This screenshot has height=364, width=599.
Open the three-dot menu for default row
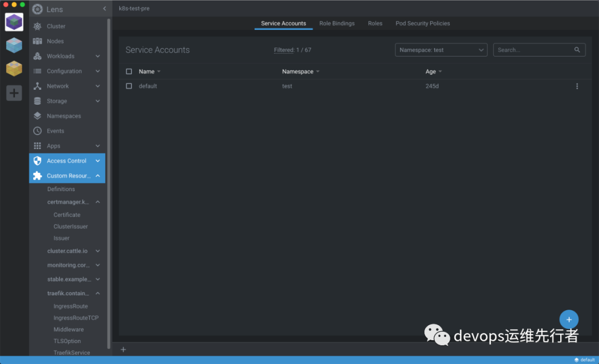[577, 86]
